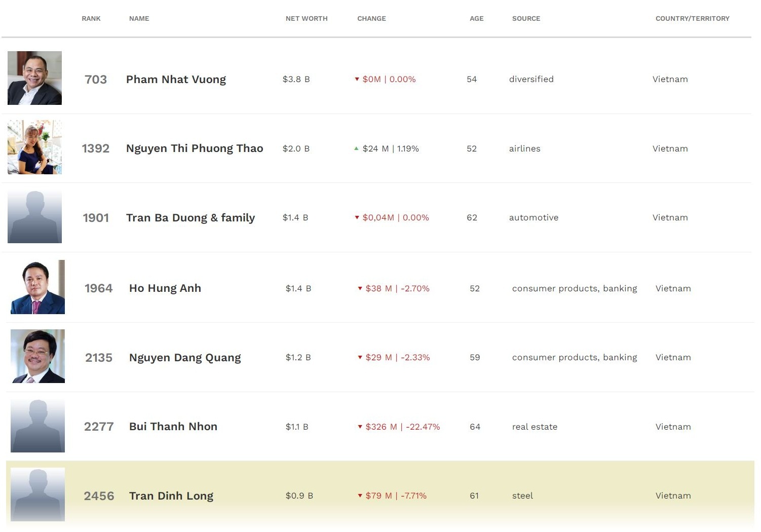Click the NAME column header
Screen dimensions: 761x532
(x=138, y=19)
